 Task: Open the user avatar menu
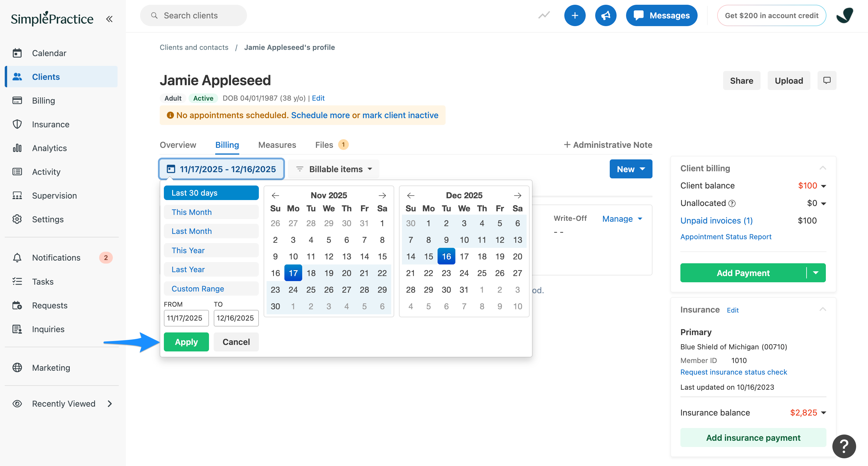pyautogui.click(x=845, y=15)
